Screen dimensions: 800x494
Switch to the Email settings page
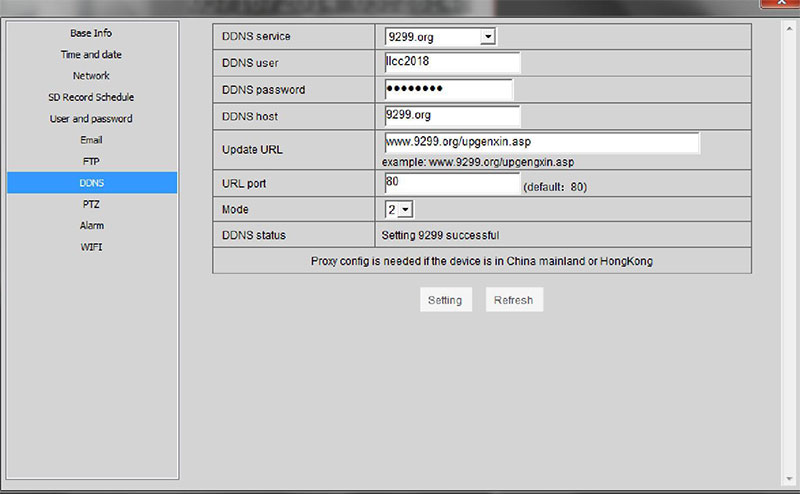point(91,140)
